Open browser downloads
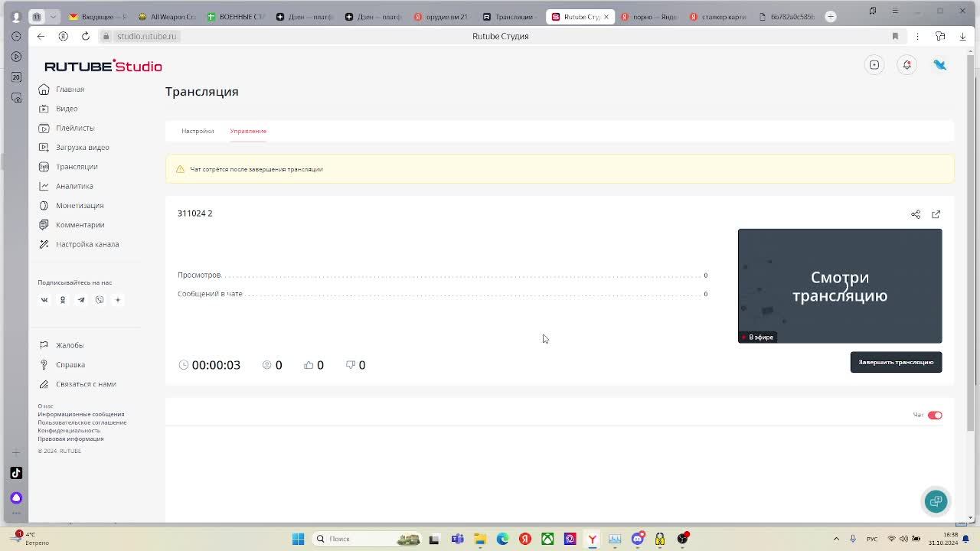 [962, 36]
